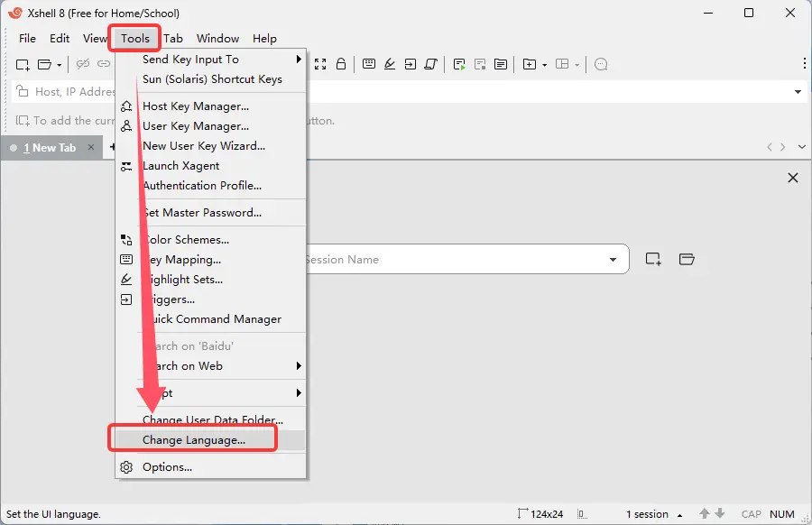Click the keyboard key mapping toolbar icon

coord(369,64)
